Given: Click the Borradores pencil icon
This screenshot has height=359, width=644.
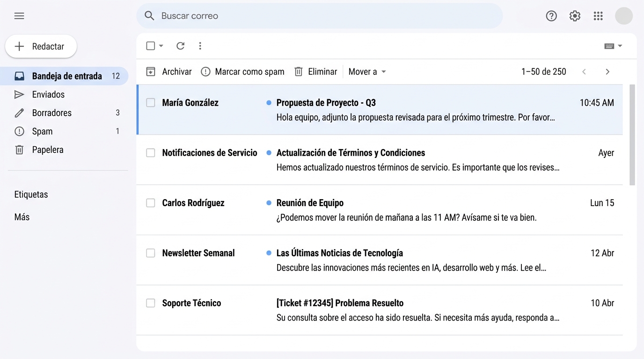Looking at the screenshot, I should click(x=19, y=113).
